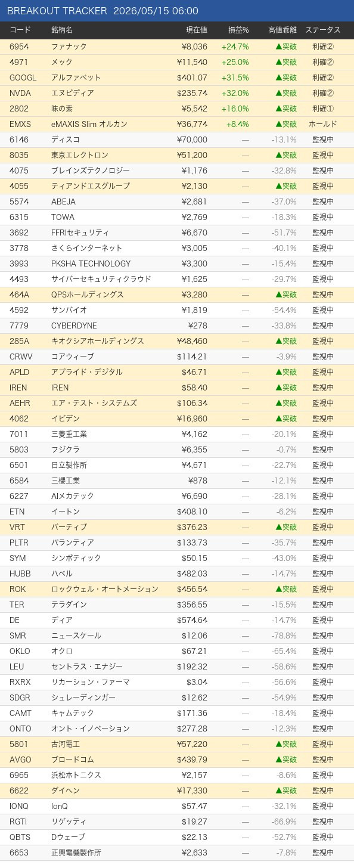354x868 pixels.
Task: Select the 現在値 column header
Action: [196, 30]
